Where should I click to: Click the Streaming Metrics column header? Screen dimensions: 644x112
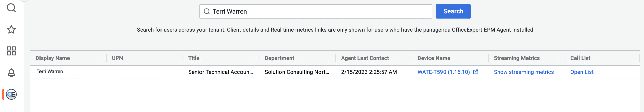coord(517,58)
